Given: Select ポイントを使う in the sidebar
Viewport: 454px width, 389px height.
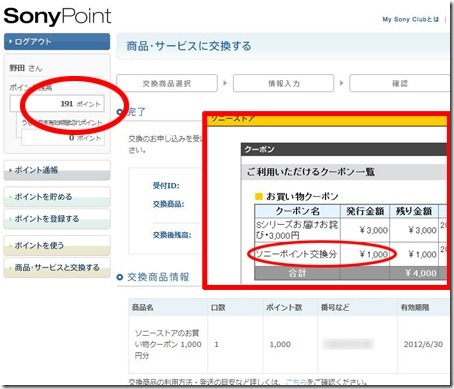Looking at the screenshot, I should tap(57, 246).
